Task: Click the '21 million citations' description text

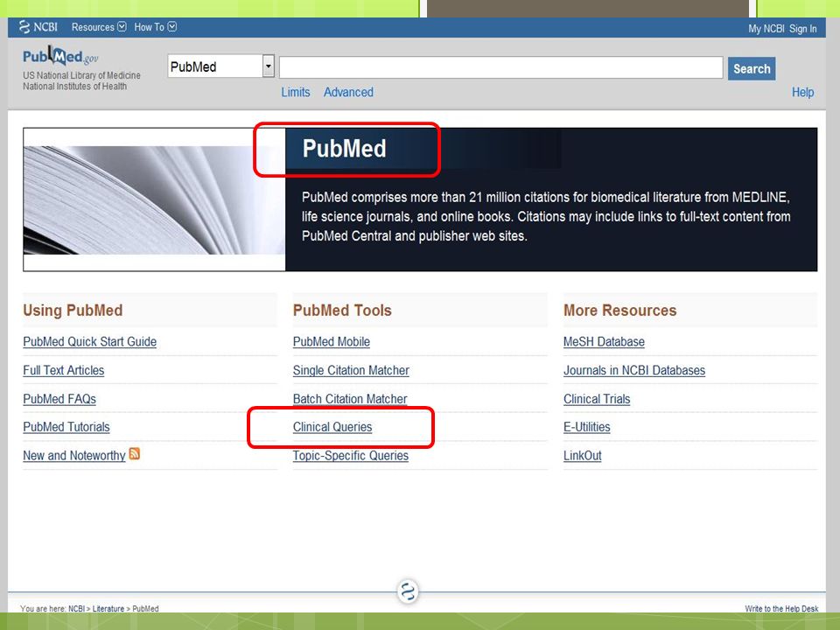Action: coord(545,216)
